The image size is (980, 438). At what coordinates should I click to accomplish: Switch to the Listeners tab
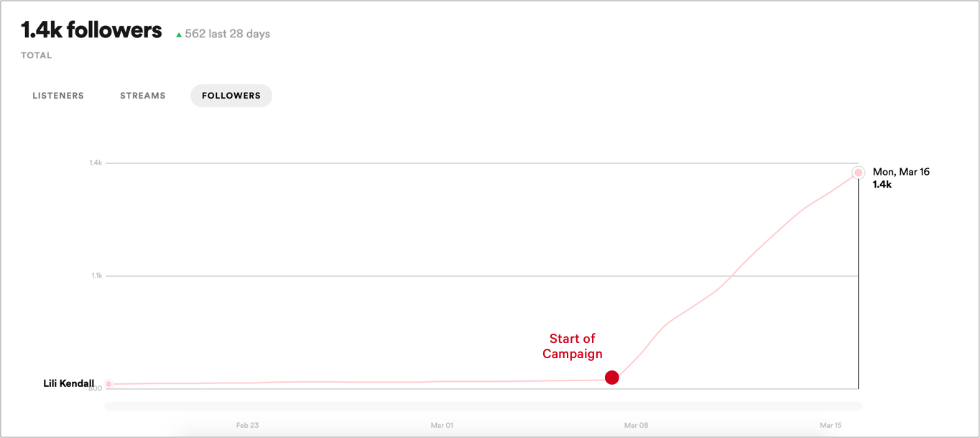point(58,96)
